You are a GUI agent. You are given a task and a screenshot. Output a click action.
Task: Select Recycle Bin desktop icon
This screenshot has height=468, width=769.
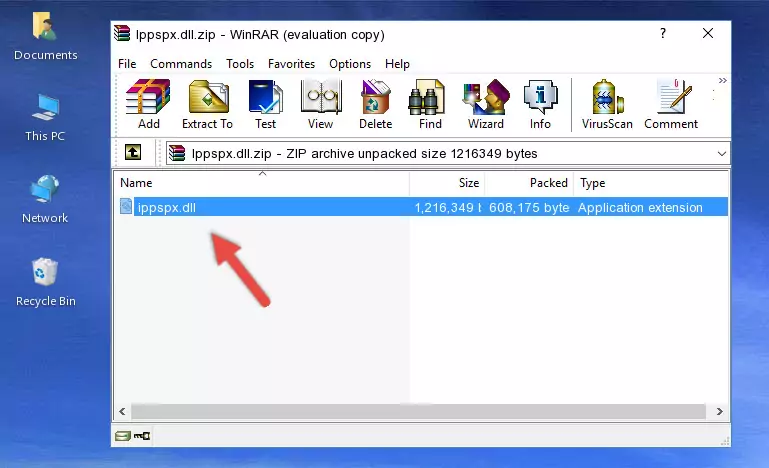[x=46, y=283]
